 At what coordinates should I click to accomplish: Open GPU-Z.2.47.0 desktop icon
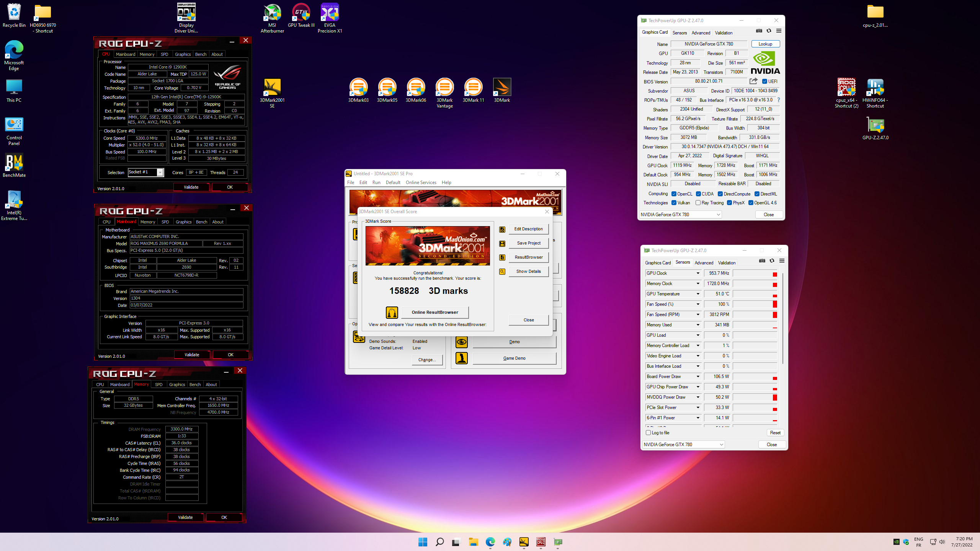click(x=875, y=128)
